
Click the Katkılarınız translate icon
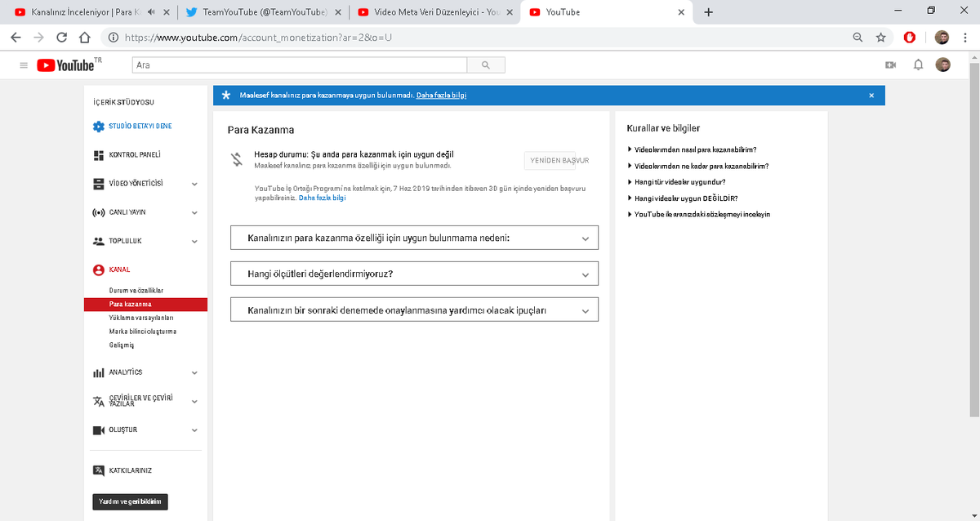[99, 470]
